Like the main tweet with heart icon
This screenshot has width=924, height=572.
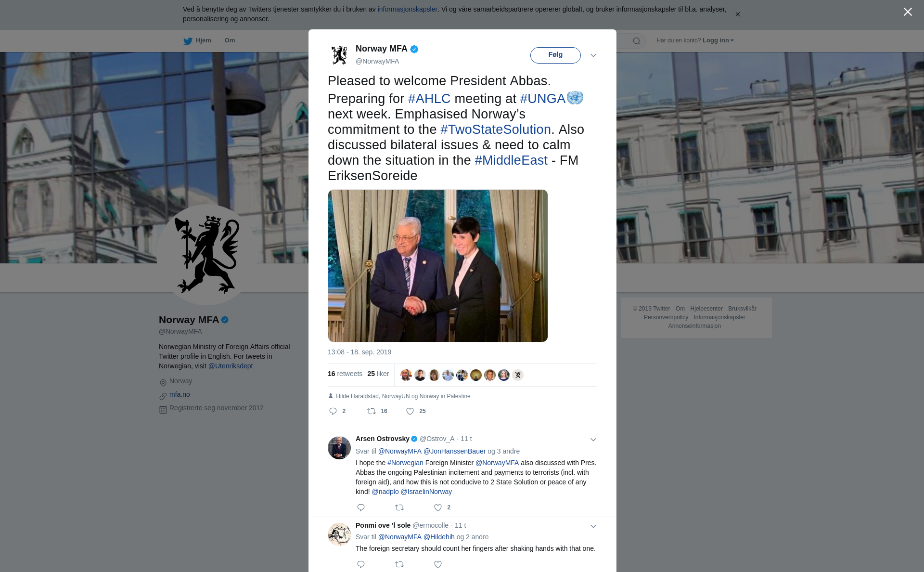pos(410,411)
